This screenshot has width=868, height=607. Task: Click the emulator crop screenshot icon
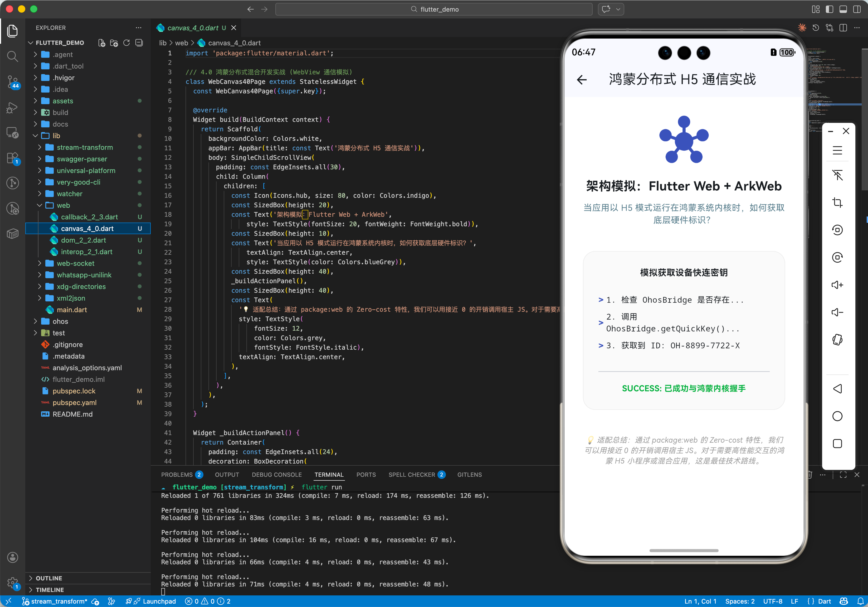pyautogui.click(x=837, y=203)
